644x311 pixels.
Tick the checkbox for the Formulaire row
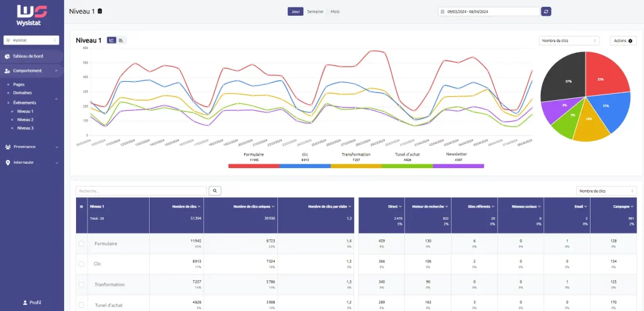pos(81,244)
